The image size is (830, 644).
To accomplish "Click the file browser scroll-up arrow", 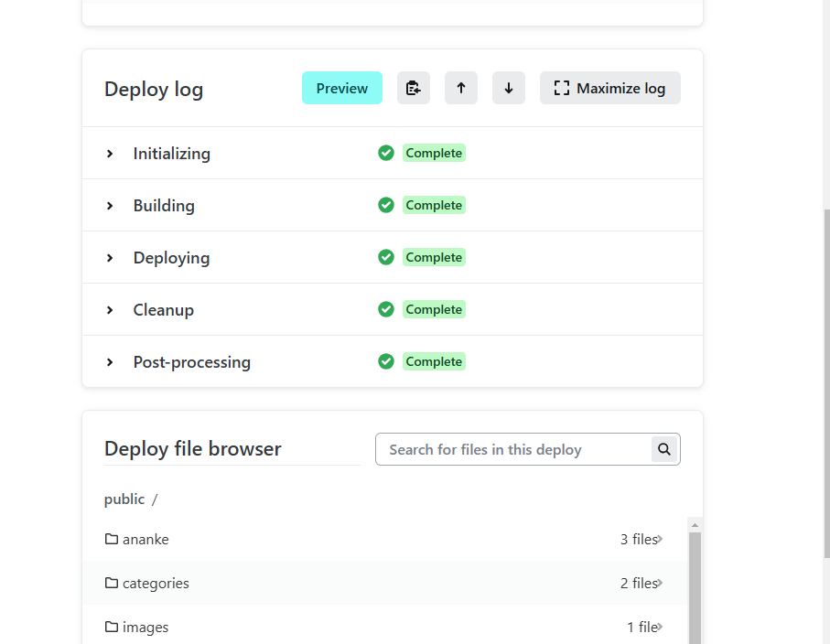I will pyautogui.click(x=695, y=525).
